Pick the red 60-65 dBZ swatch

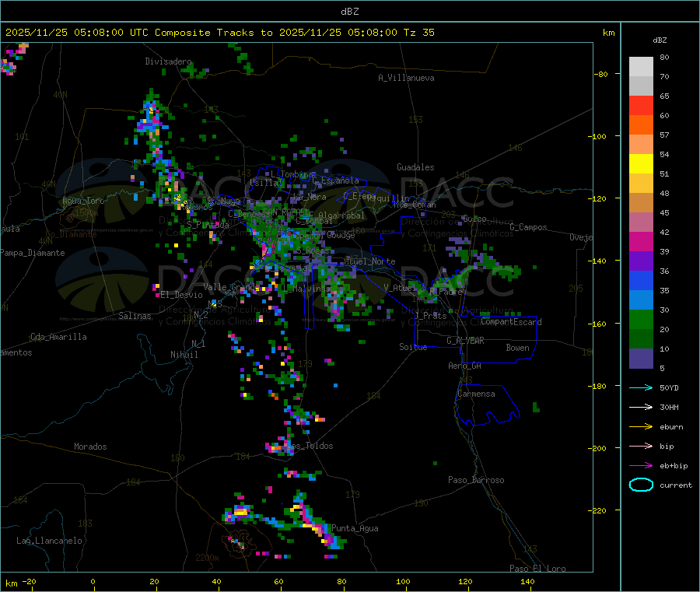point(641,106)
